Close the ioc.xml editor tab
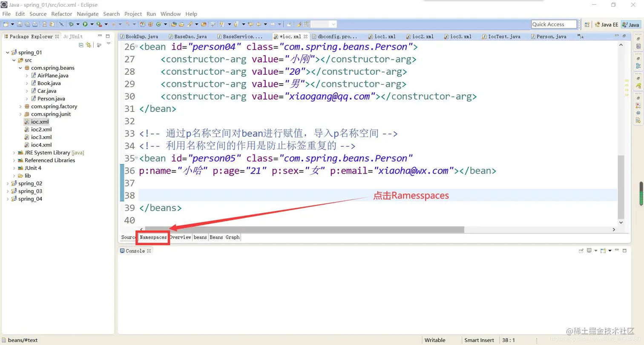The width and height of the screenshot is (644, 345). pyautogui.click(x=305, y=37)
